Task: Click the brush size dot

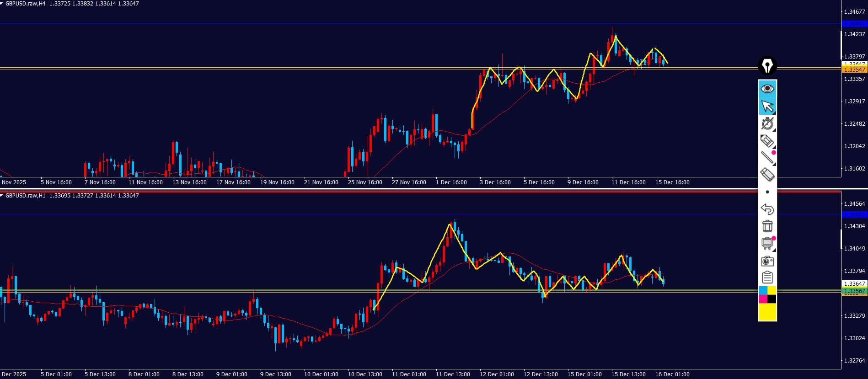Action: [x=767, y=192]
